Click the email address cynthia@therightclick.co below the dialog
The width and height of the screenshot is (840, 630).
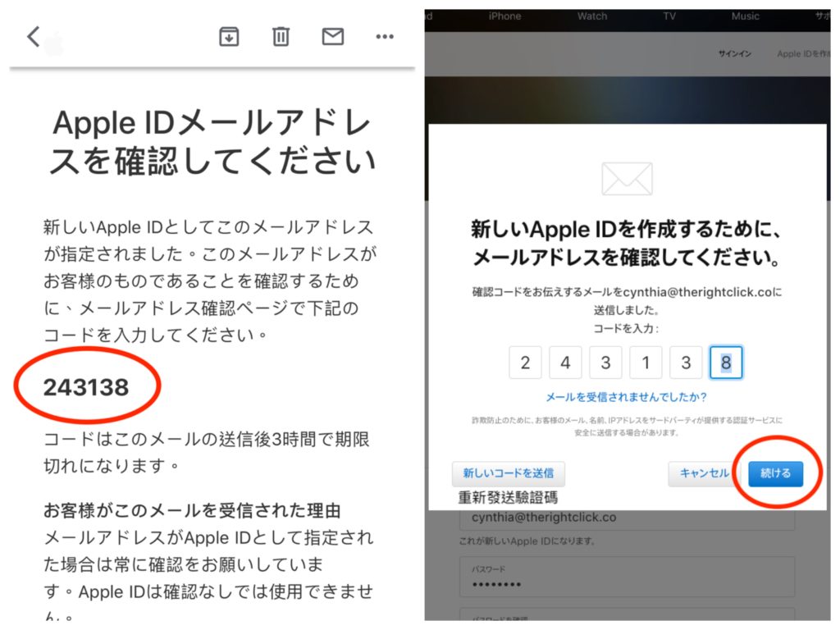[x=544, y=518]
